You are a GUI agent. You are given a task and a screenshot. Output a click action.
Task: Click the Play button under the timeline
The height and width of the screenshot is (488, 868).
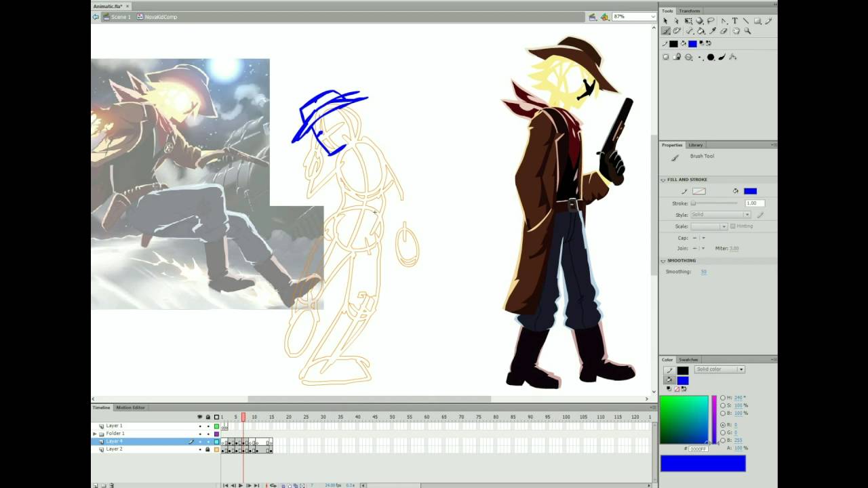click(x=241, y=485)
